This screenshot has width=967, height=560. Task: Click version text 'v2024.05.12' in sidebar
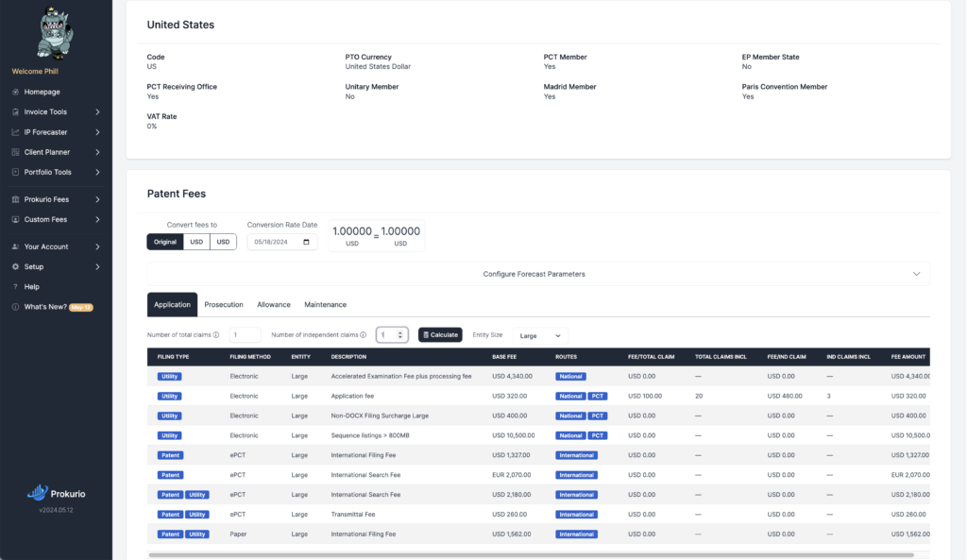pos(56,510)
